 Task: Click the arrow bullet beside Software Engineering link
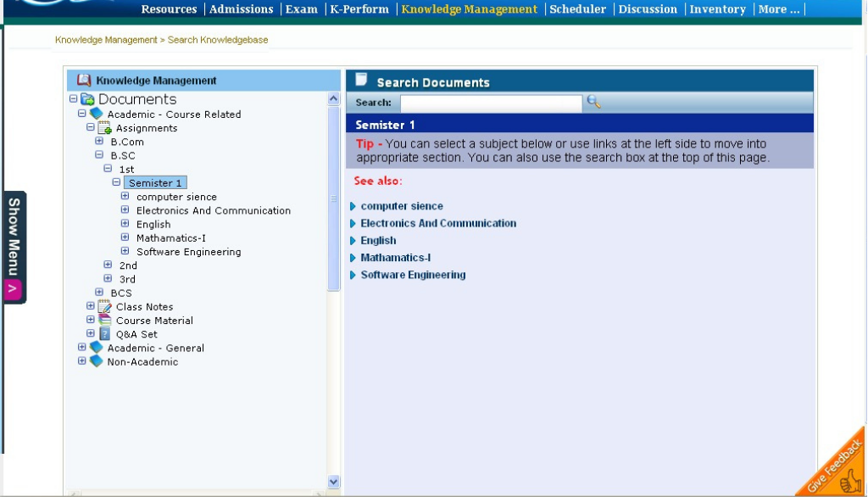coord(353,275)
